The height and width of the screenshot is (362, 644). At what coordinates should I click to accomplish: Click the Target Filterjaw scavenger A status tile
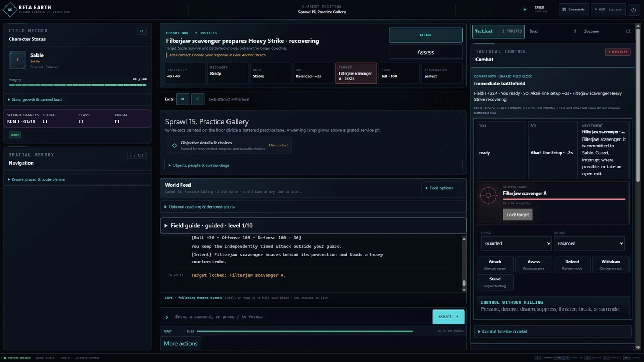356,73
